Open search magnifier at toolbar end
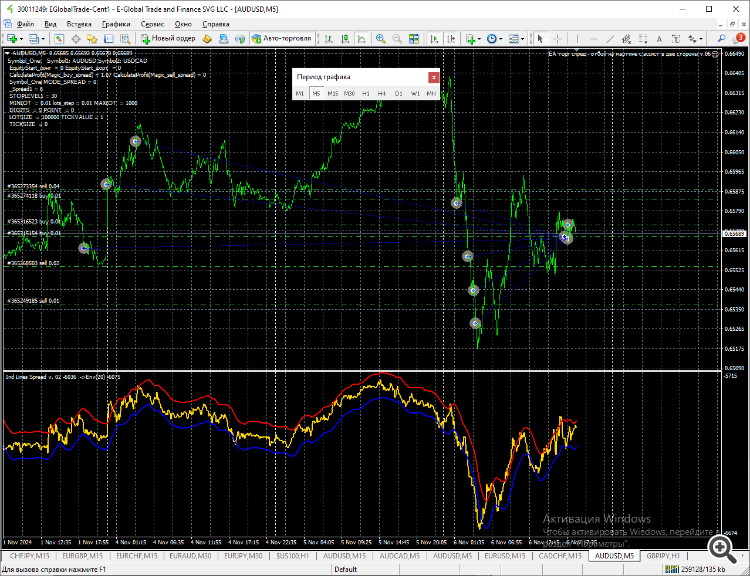The image size is (750, 576). click(x=722, y=39)
